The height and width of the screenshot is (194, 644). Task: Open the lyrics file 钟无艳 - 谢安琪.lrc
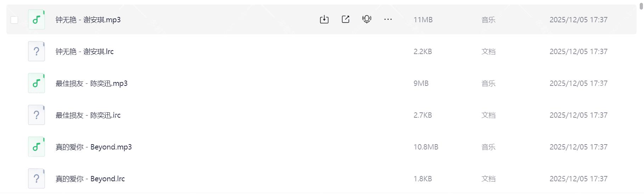click(x=84, y=52)
